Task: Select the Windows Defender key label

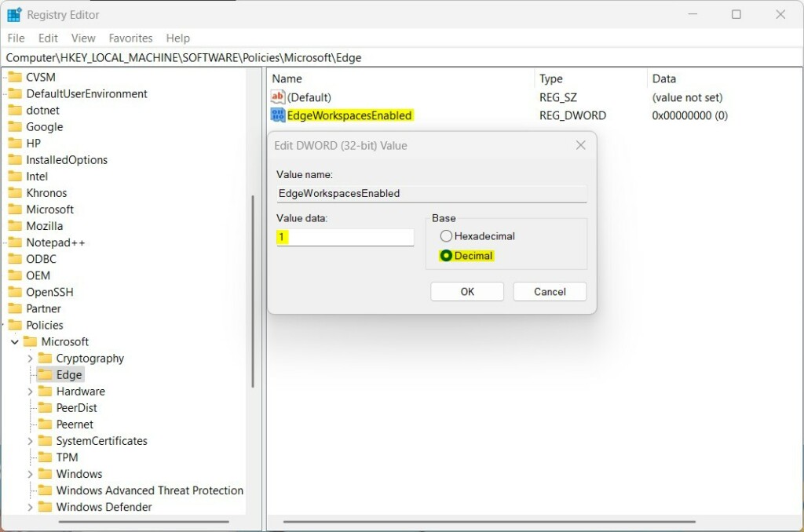Action: 104,507
